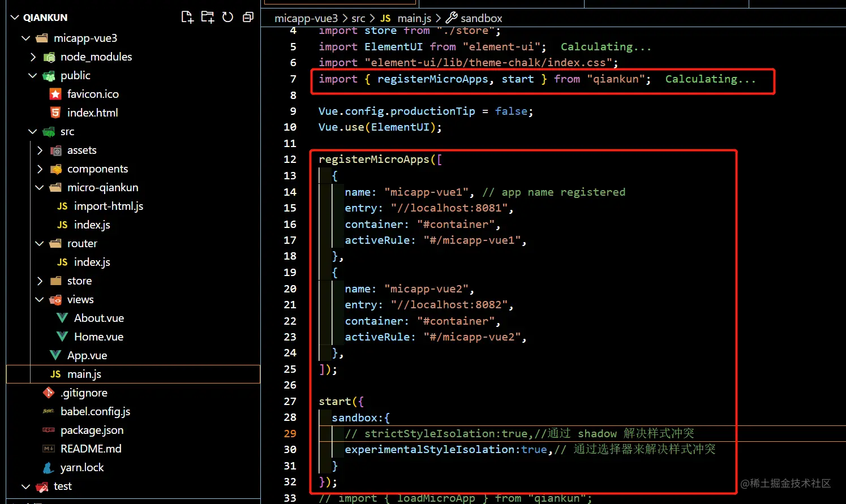Screen dimensions: 846x504
Task: Collapse the views folder chevron
Action: 40,299
